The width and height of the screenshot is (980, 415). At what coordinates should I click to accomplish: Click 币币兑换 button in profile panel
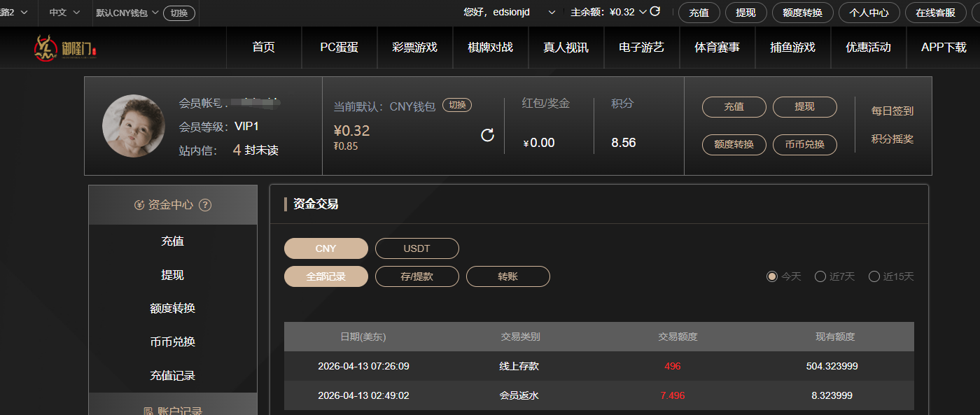coord(804,145)
